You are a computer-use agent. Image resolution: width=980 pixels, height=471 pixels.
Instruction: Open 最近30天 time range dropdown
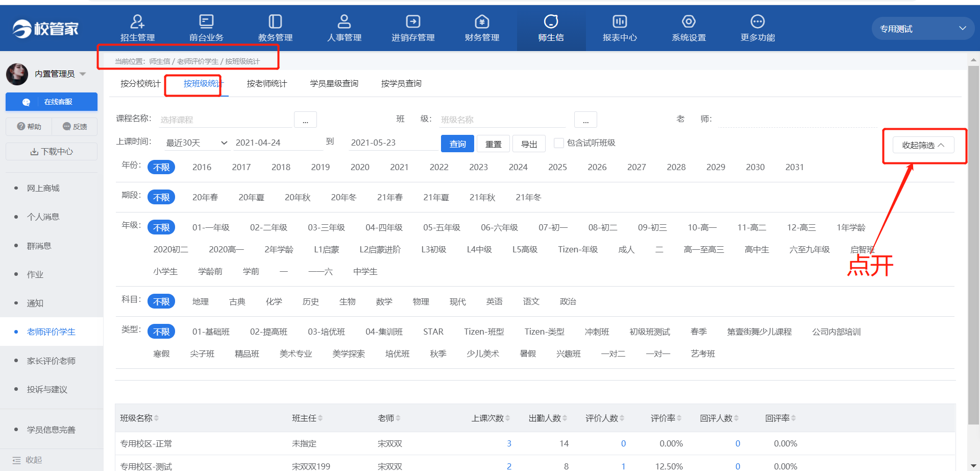point(197,143)
